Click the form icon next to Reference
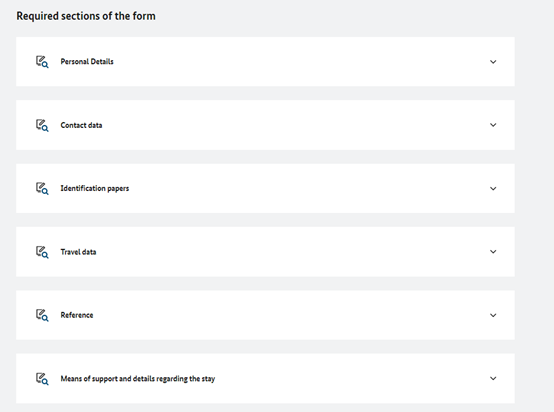The image size is (554, 412). click(42, 315)
